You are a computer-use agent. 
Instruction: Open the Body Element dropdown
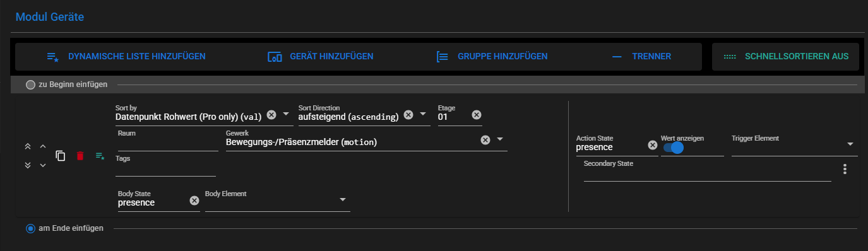[x=343, y=200]
